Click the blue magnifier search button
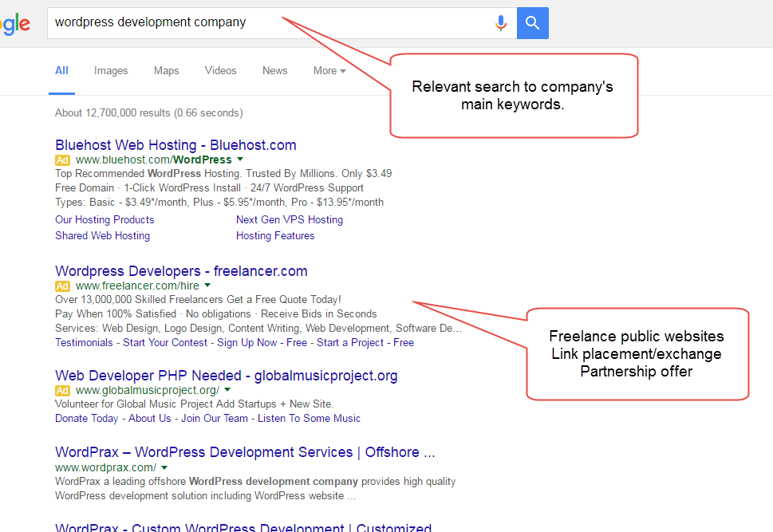The width and height of the screenshot is (773, 532). (532, 22)
